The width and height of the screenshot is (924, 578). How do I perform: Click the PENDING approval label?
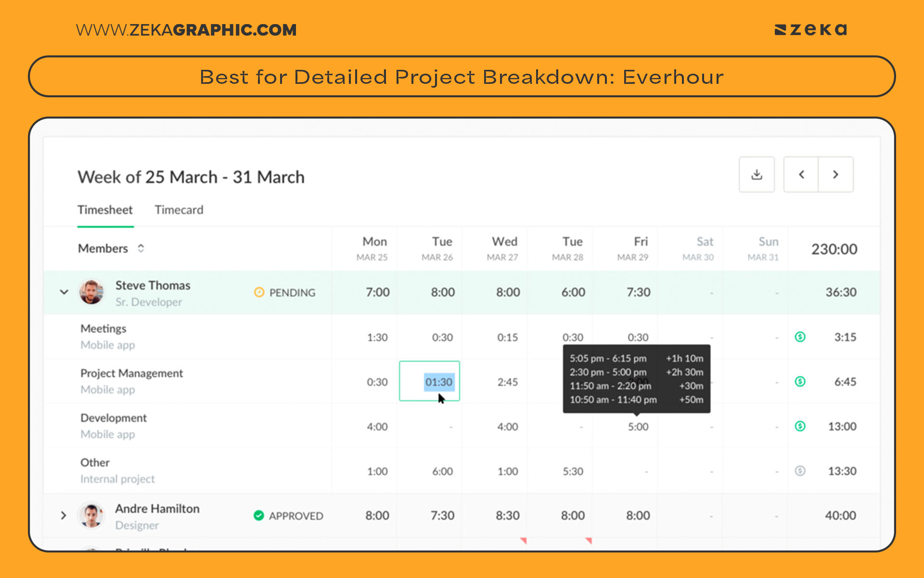pyautogui.click(x=292, y=292)
